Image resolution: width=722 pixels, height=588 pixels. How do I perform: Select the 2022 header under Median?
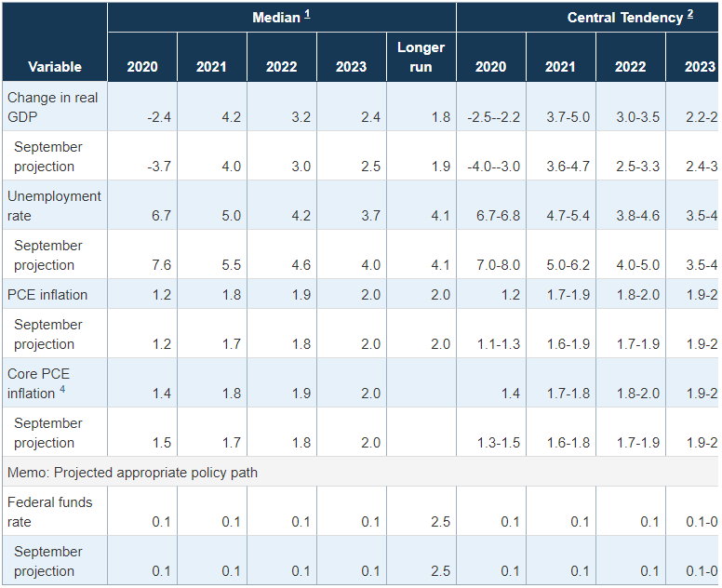pyautogui.click(x=281, y=67)
